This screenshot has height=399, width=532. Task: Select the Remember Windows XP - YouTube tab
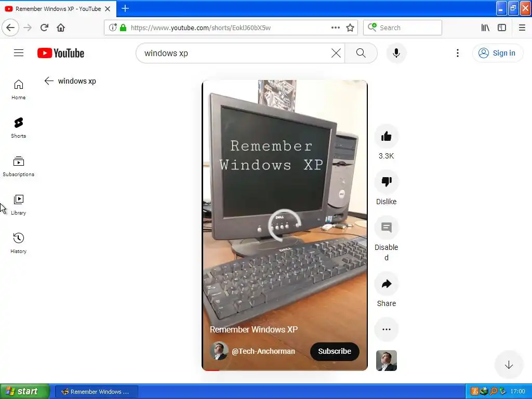click(58, 9)
